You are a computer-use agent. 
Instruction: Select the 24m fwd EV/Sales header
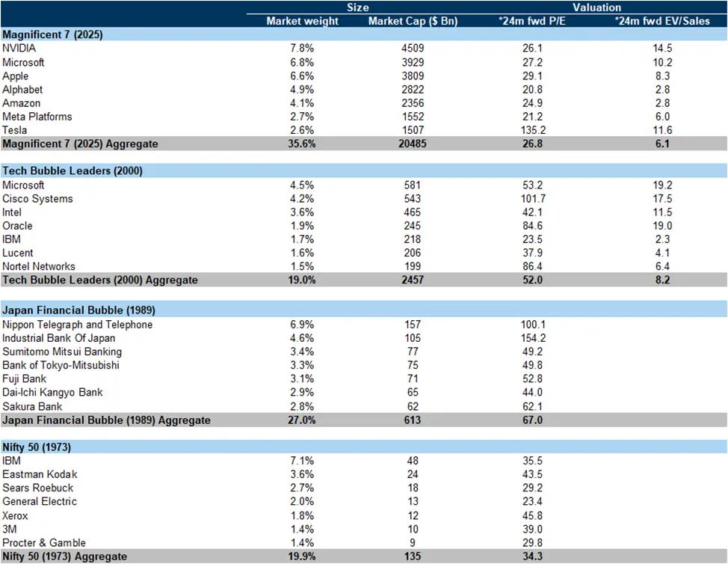[662, 21]
